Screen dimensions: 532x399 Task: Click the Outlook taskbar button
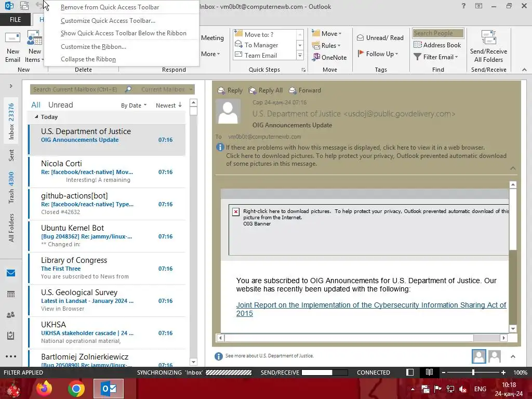tap(109, 389)
